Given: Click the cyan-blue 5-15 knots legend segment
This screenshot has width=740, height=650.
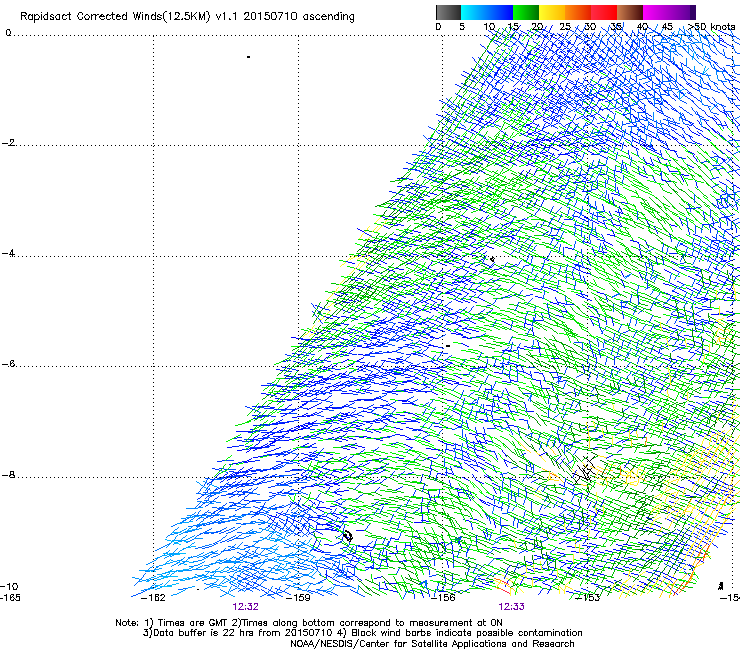Looking at the screenshot, I should click(487, 12).
